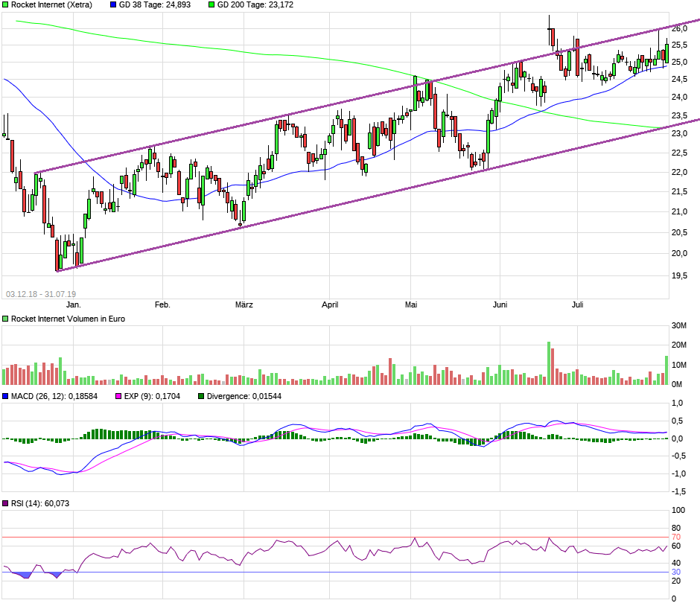Select the Rocket Internet (Xetra) legend icon
700x606 pixels.
pos(5,5)
